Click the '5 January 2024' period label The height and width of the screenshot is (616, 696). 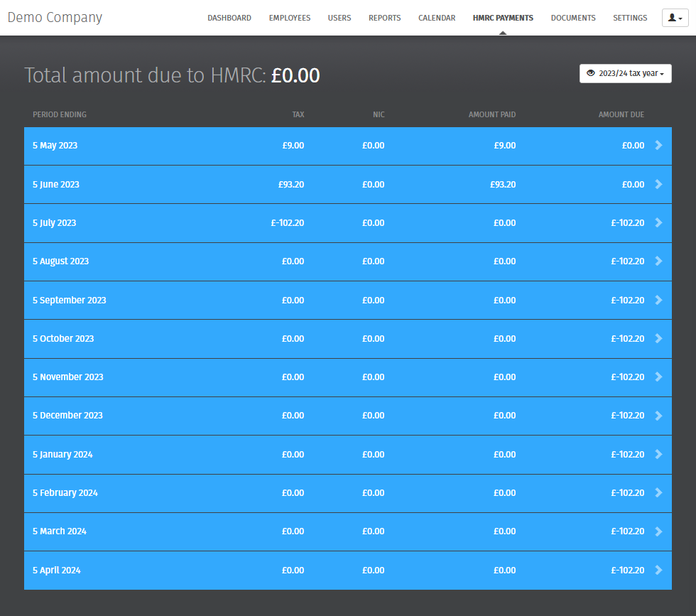tap(62, 455)
